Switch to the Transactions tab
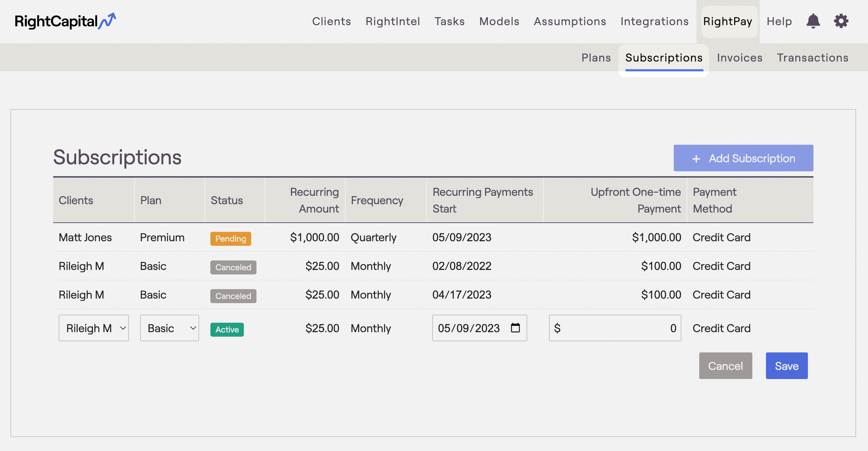The image size is (868, 451). 812,57
